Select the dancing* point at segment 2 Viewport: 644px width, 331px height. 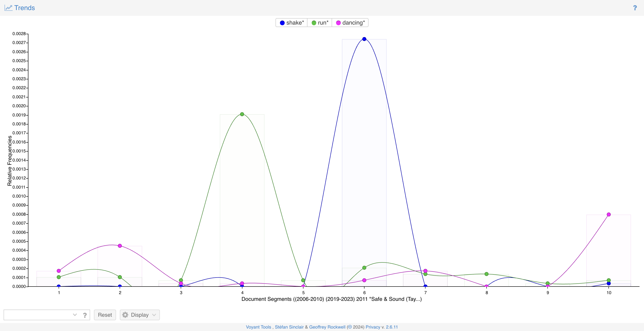[x=120, y=246]
